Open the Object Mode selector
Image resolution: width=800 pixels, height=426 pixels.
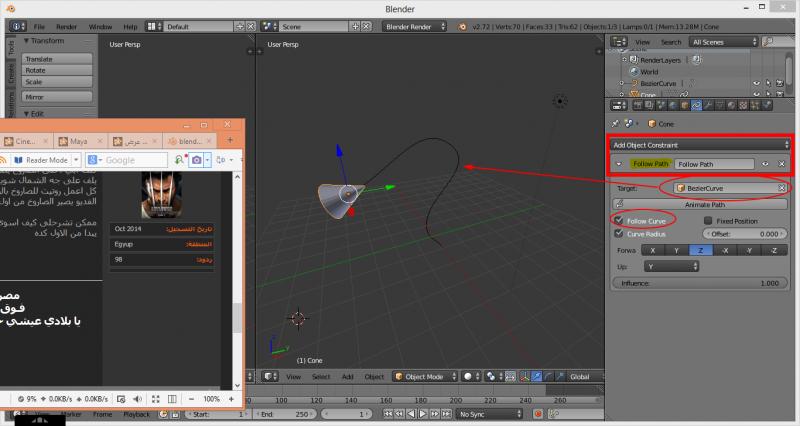coord(424,376)
